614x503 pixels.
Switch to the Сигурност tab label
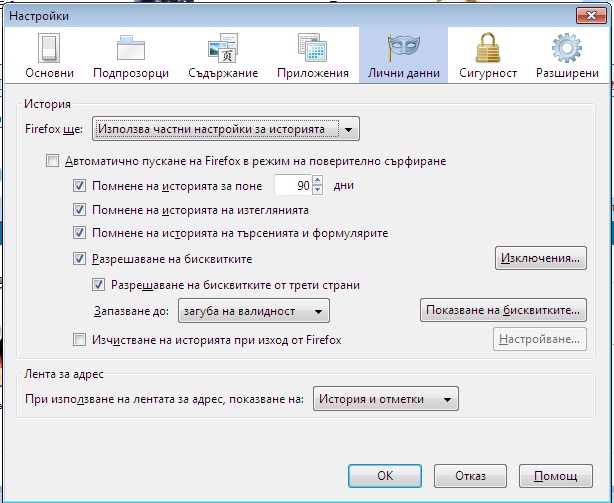point(488,73)
